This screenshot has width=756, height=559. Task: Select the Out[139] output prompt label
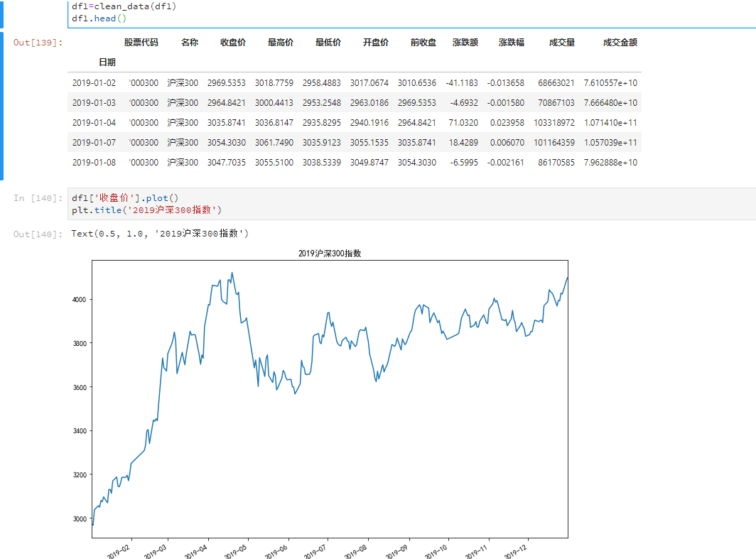pyautogui.click(x=38, y=43)
